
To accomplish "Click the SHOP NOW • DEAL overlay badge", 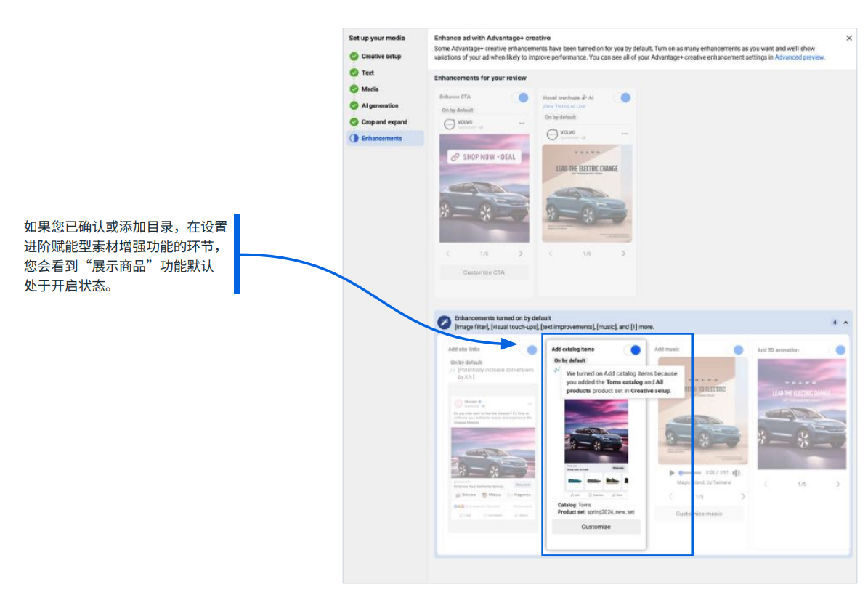I will click(x=484, y=157).
